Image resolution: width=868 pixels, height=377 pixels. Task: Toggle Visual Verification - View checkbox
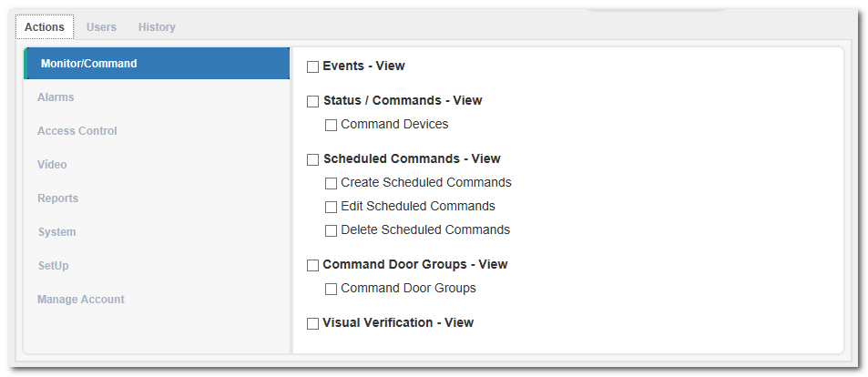[312, 323]
